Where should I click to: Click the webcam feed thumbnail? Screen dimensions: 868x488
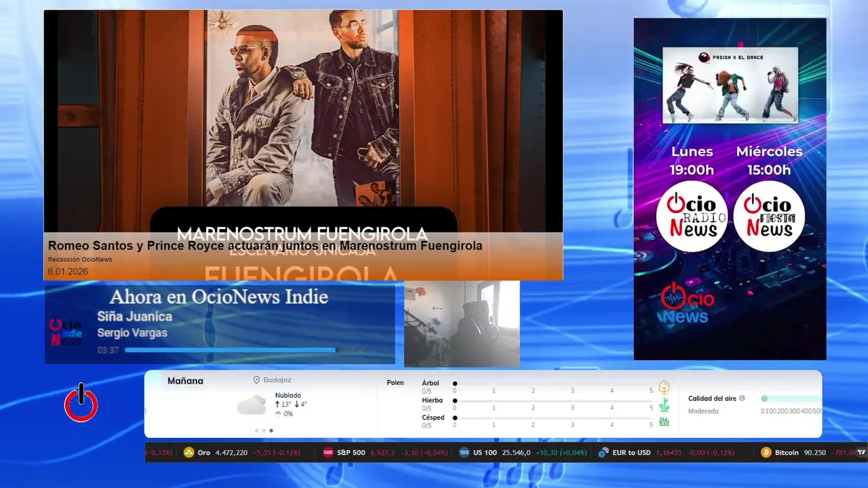(462, 324)
